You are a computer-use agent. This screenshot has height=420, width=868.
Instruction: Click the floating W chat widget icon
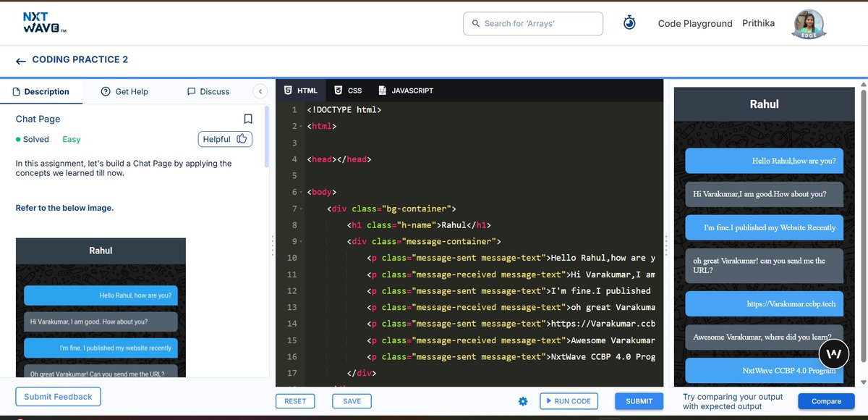point(833,354)
